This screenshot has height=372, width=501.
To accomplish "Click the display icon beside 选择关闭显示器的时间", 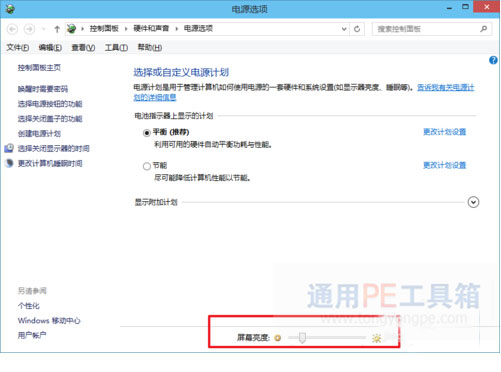I will (9, 148).
